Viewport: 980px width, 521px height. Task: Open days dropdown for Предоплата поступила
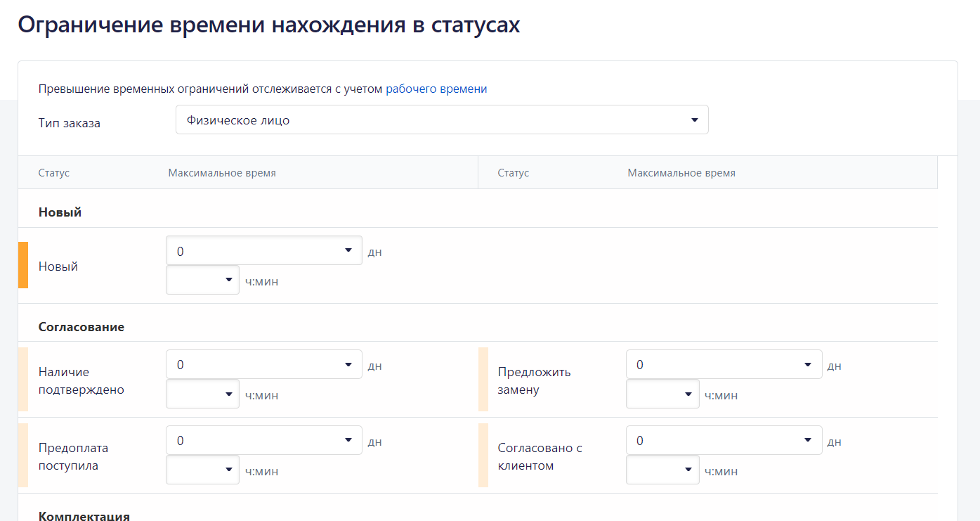[x=264, y=441]
